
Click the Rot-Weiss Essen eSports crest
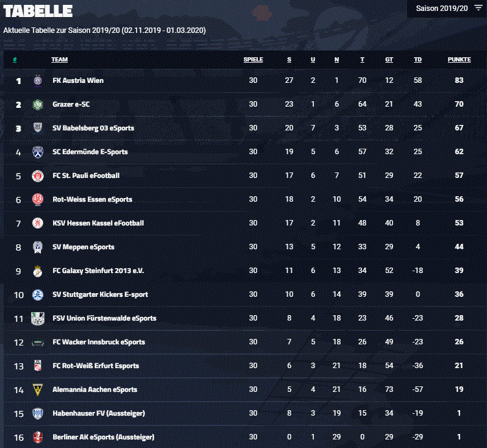pos(38,199)
